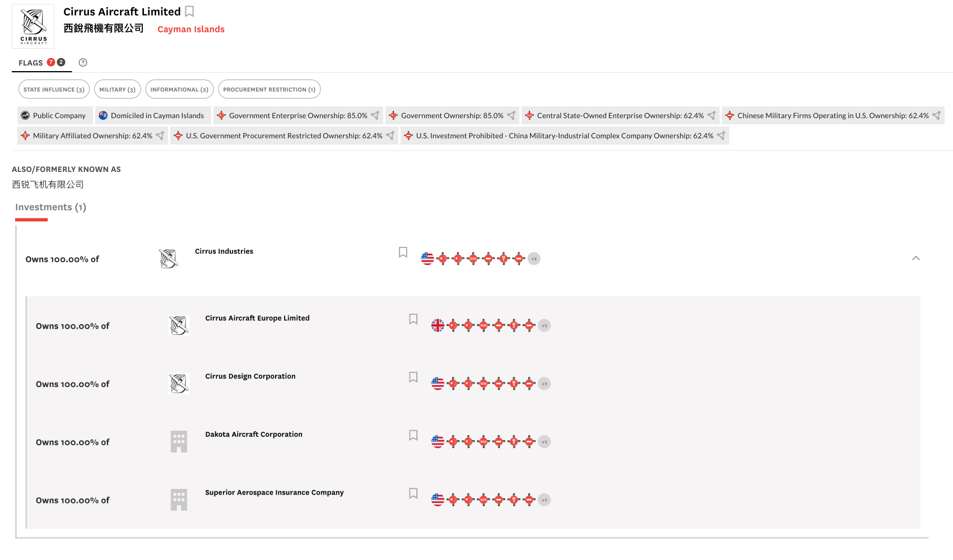Viewport: 953px width, 560px height.
Task: Select the FLAGS tab
Action: [x=41, y=63]
